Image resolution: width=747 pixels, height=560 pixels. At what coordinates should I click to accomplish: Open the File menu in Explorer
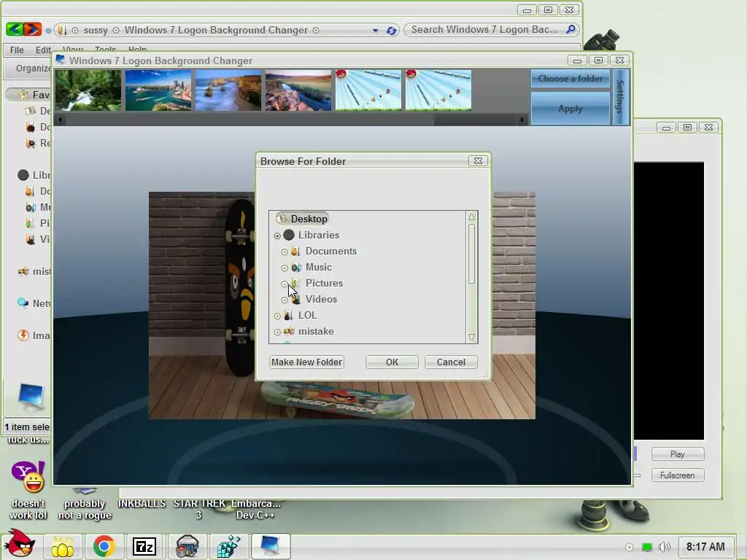tap(17, 50)
